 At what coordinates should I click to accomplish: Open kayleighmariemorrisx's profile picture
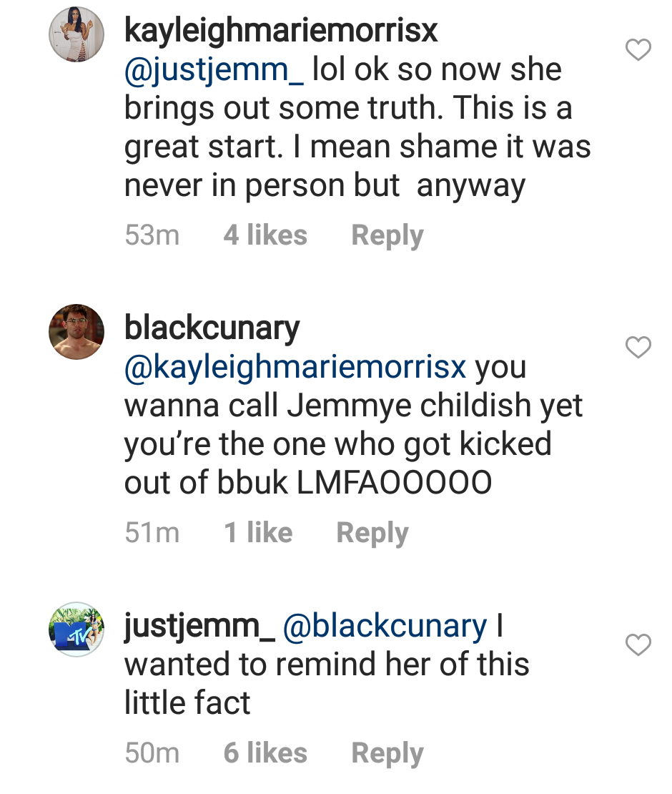(76, 34)
